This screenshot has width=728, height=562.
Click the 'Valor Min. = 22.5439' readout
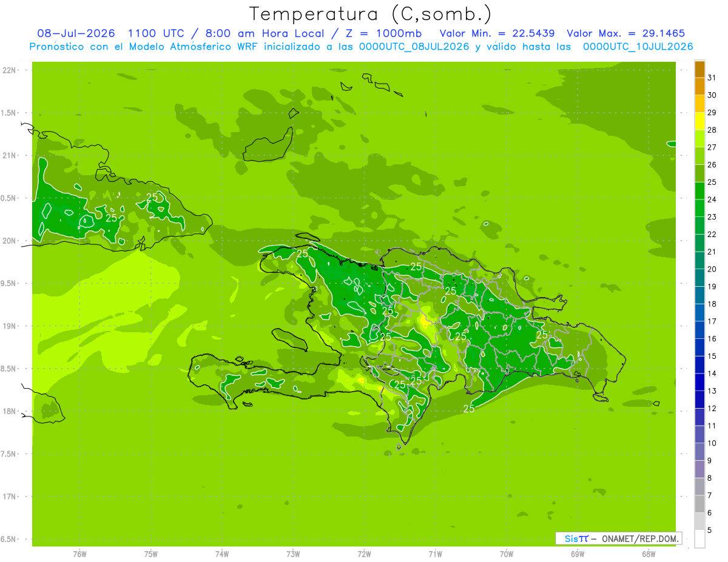coord(497,33)
